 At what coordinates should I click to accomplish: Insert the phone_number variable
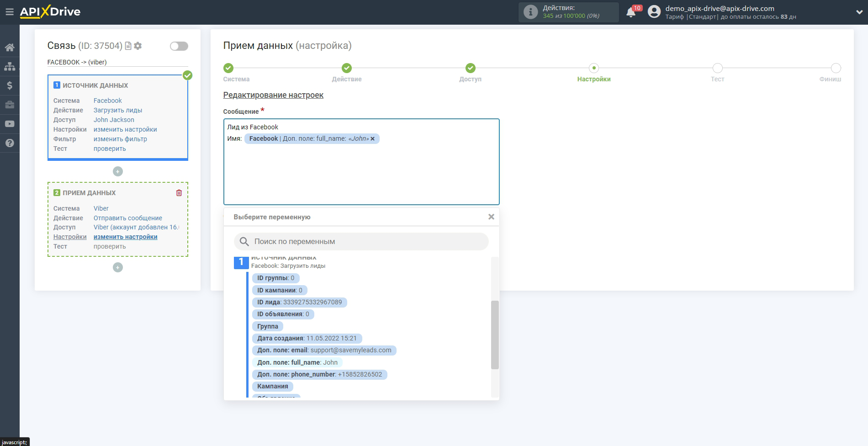click(319, 374)
